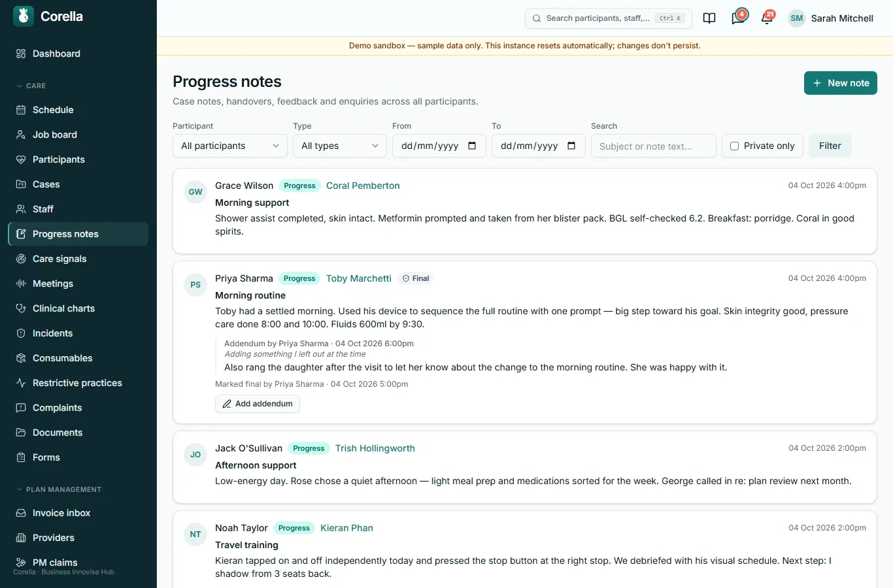Create a New note

[x=840, y=83]
